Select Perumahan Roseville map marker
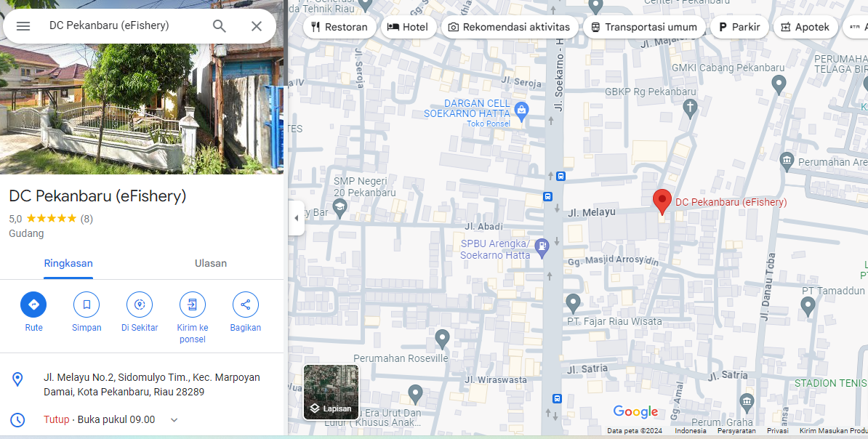The width and height of the screenshot is (868, 439). [442, 338]
